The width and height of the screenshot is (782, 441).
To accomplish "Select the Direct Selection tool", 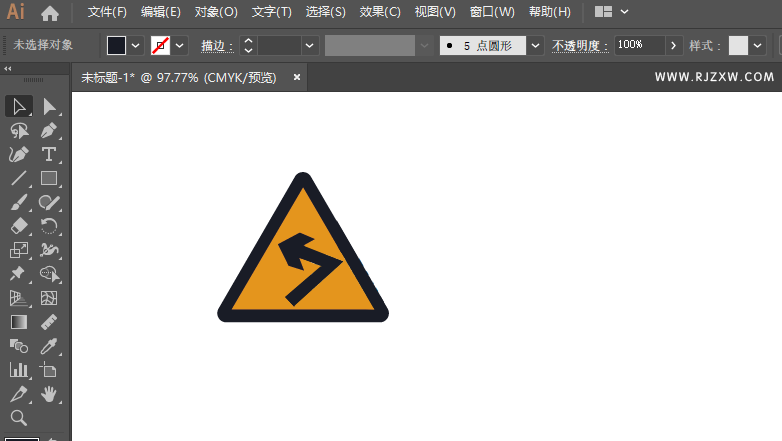I will click(x=49, y=107).
